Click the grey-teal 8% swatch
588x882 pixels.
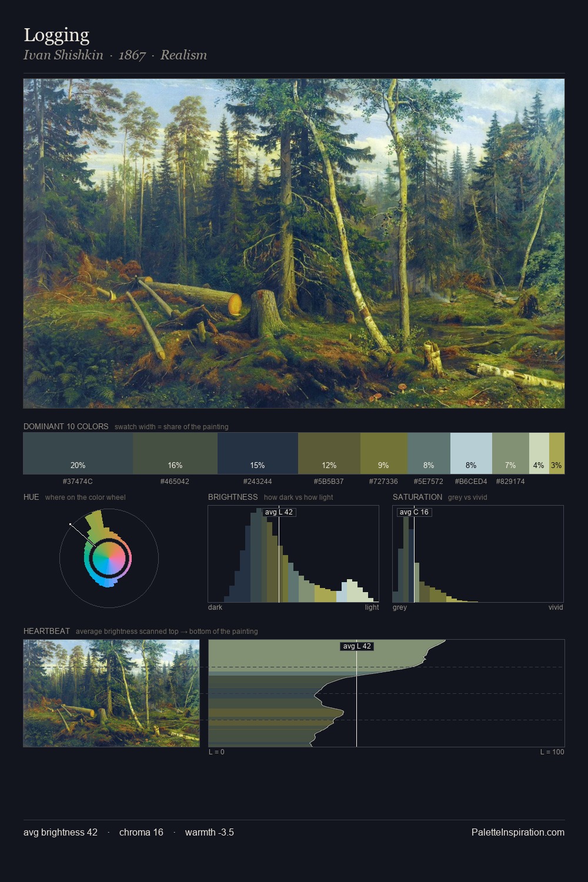429,453
